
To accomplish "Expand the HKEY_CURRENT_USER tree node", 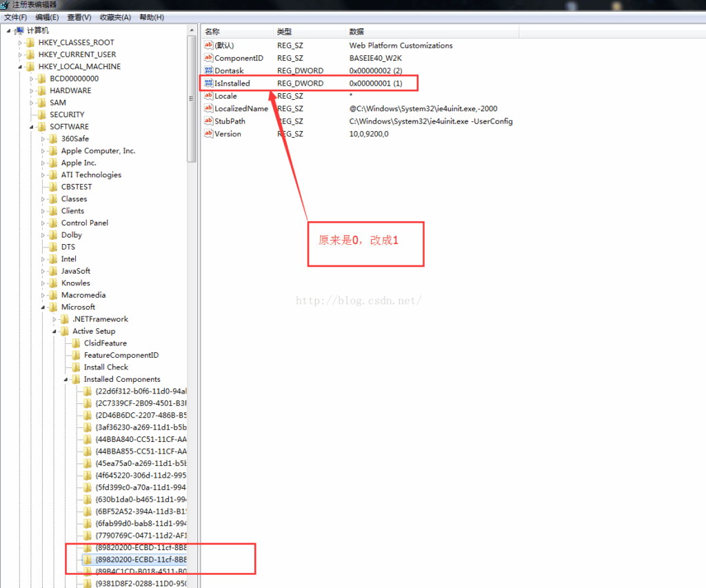I will tap(21, 54).
